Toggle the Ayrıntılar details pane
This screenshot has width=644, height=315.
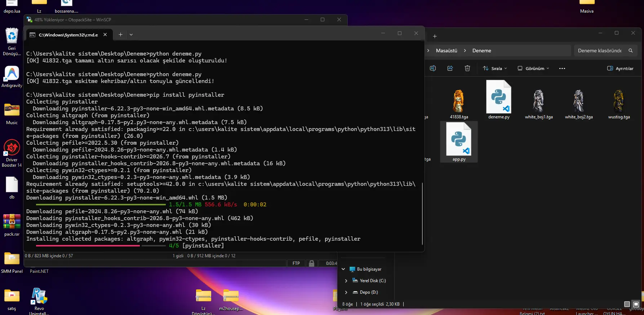pos(620,68)
